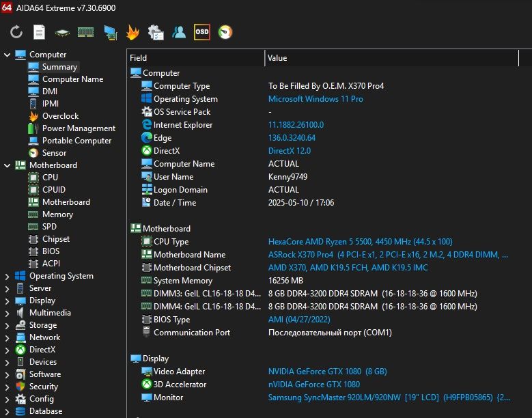Image resolution: width=532 pixels, height=418 pixels.
Task: Click the NVIDIA GeForce GTX 1080 (8 GB) link
Action: coord(327,372)
